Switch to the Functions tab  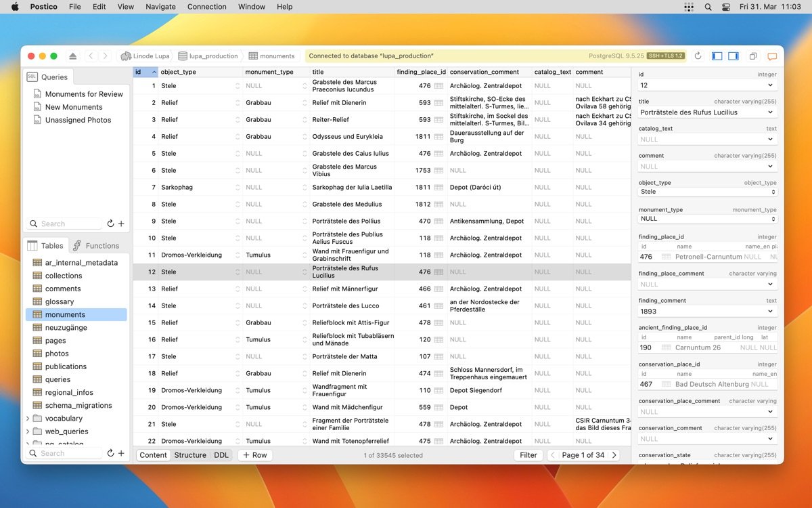coord(96,246)
